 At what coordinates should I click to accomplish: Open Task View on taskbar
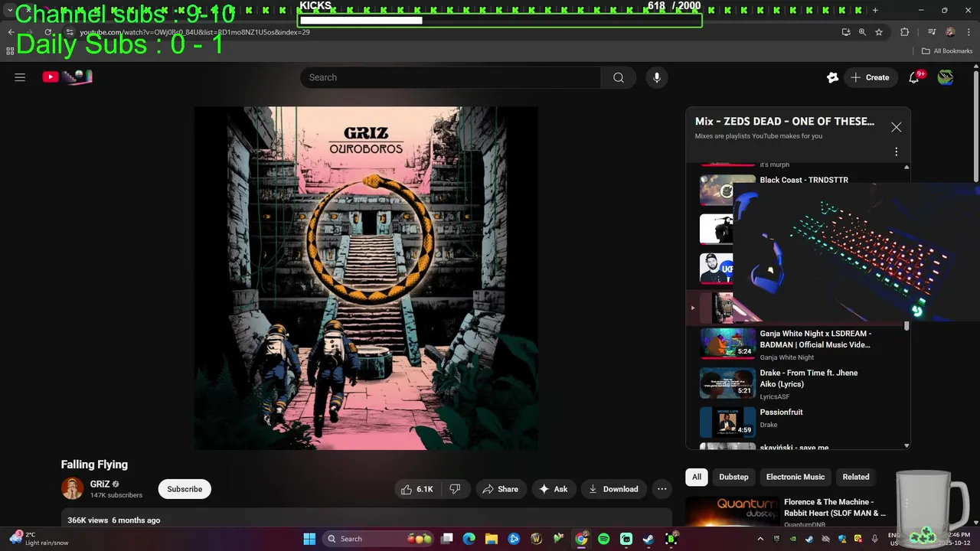pos(447,539)
